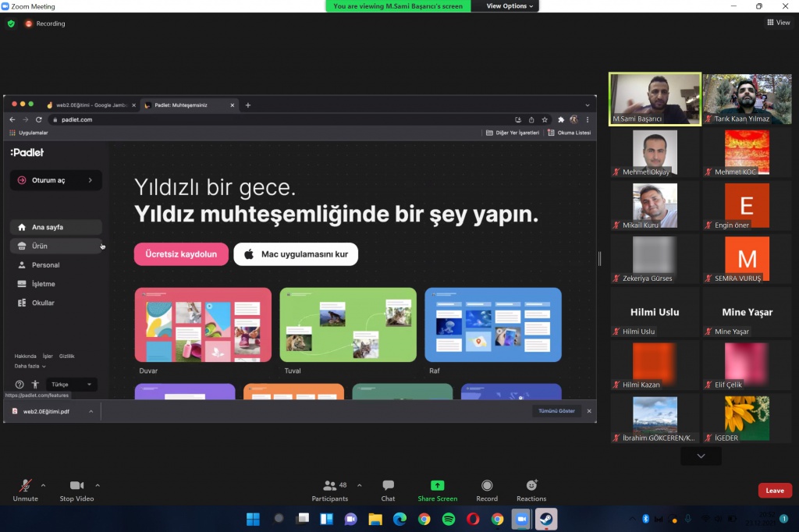Viewport: 799px width, 532px height.
Task: Open a new browser tab with plus
Action: (x=248, y=105)
